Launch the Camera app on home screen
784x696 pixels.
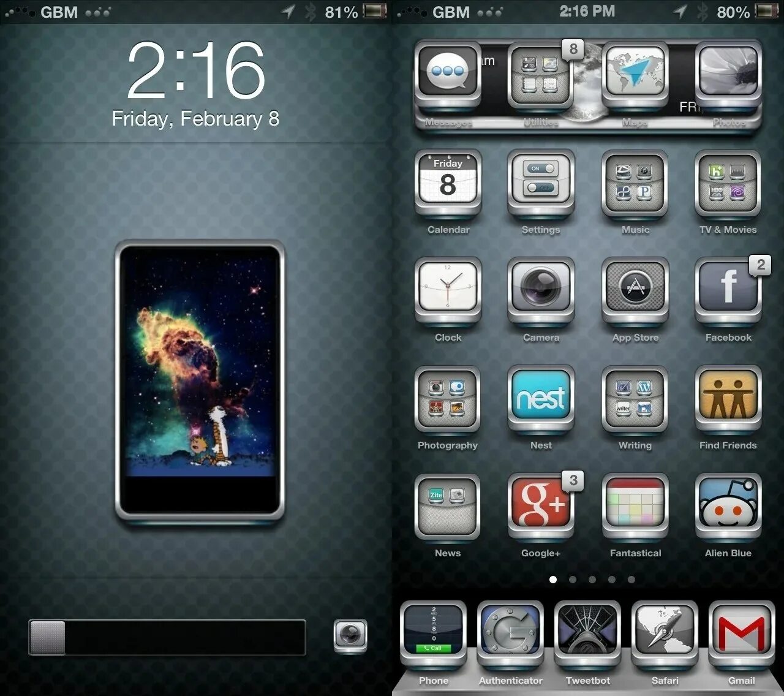541,290
